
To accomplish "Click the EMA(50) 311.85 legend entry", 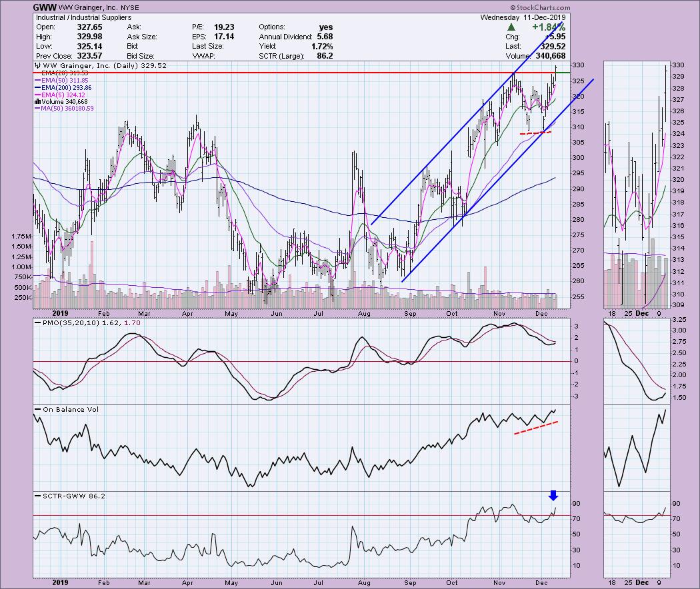I will pos(61,81).
